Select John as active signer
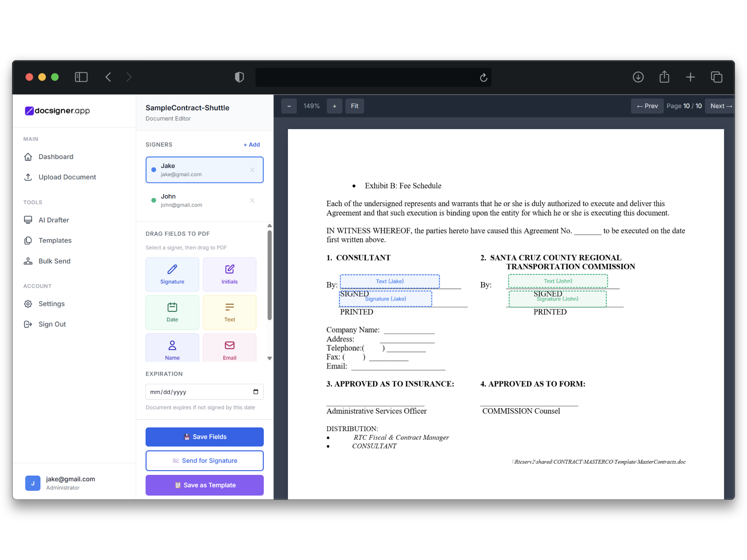 point(195,200)
